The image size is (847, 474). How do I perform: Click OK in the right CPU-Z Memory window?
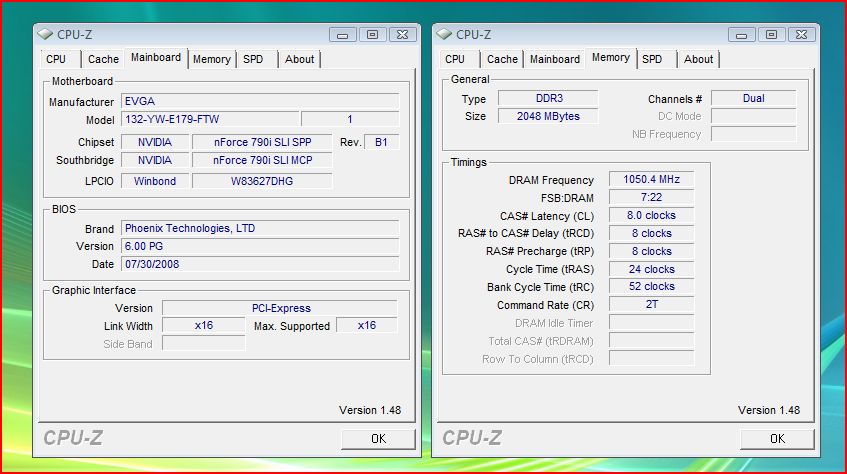click(777, 438)
